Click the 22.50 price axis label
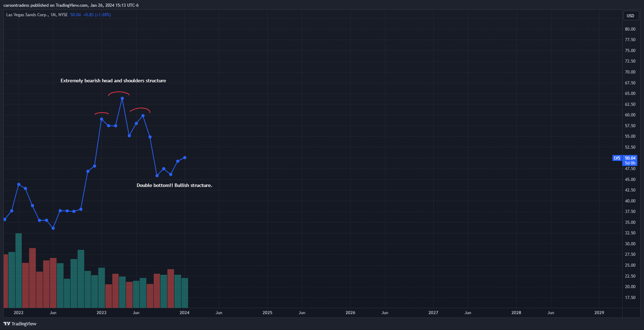 pyautogui.click(x=630, y=276)
